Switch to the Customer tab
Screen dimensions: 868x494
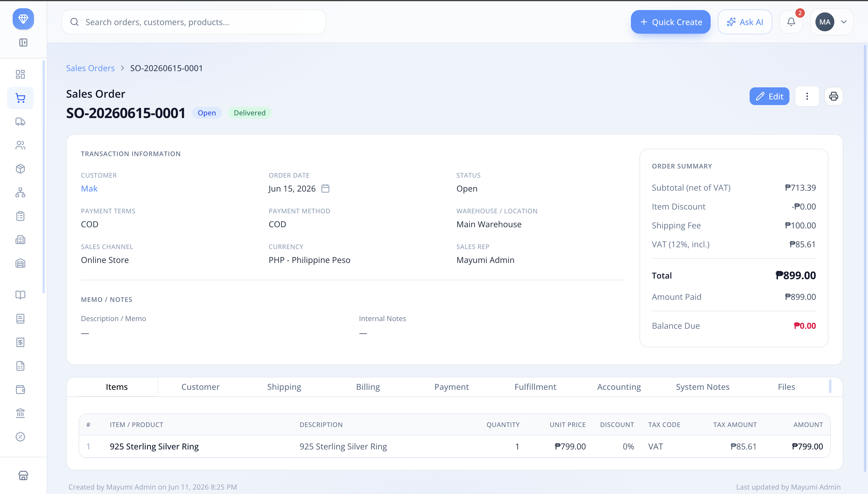200,387
